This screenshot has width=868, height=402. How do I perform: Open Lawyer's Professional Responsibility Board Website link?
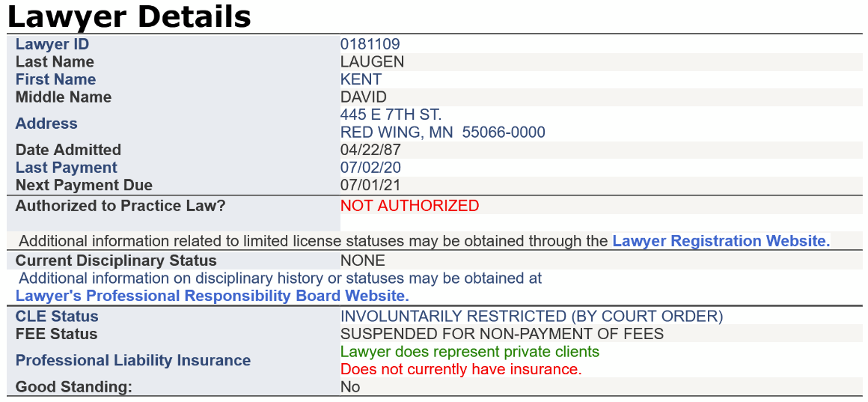pyautogui.click(x=212, y=296)
